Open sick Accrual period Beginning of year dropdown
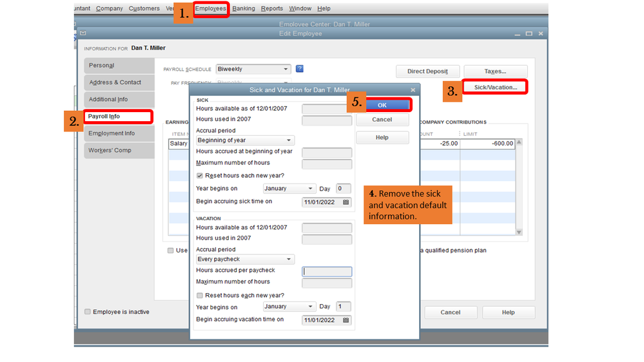This screenshot has width=644, height=362. coord(245,140)
